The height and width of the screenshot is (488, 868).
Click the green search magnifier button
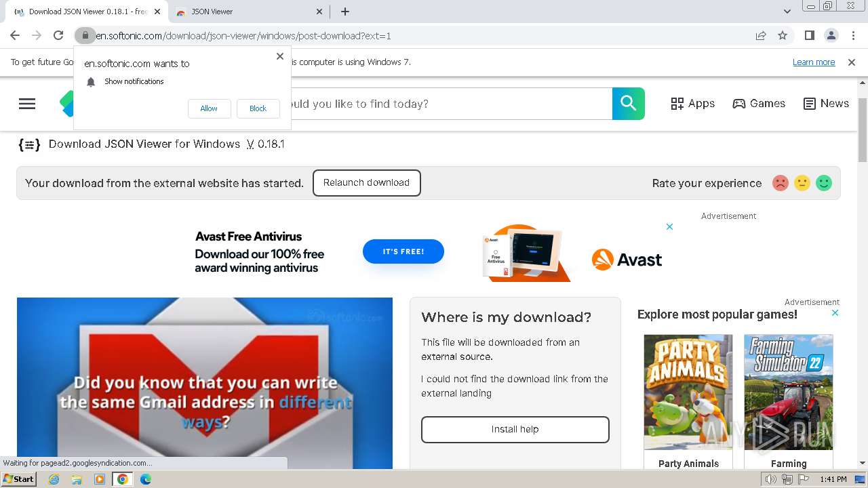[629, 104]
